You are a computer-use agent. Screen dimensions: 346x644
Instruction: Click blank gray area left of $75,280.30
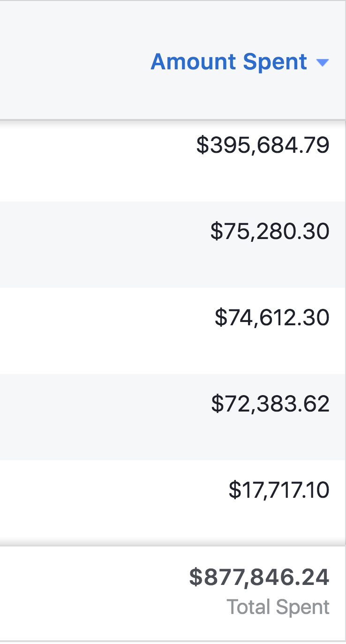94,244
